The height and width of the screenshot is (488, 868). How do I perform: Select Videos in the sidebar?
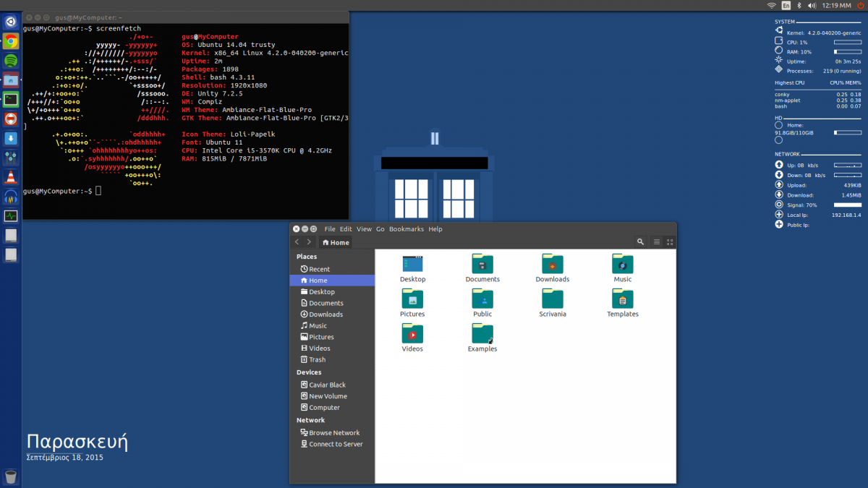click(x=332, y=348)
